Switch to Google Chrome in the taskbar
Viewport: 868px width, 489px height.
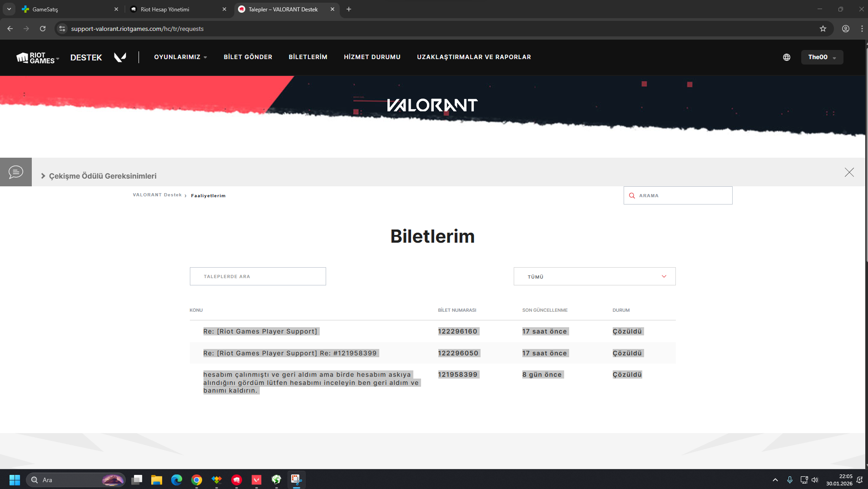pos(197,480)
